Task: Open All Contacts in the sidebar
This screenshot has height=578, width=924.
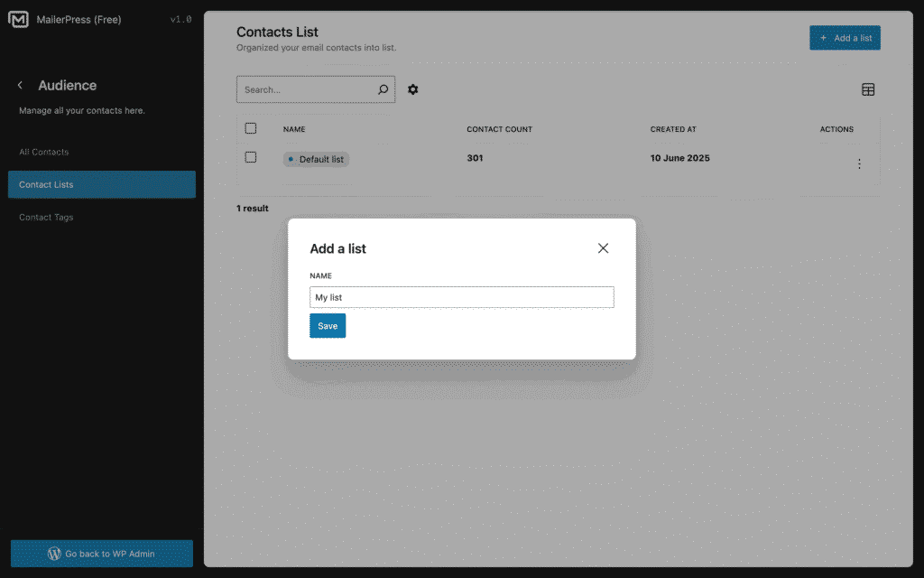Action: tap(44, 152)
